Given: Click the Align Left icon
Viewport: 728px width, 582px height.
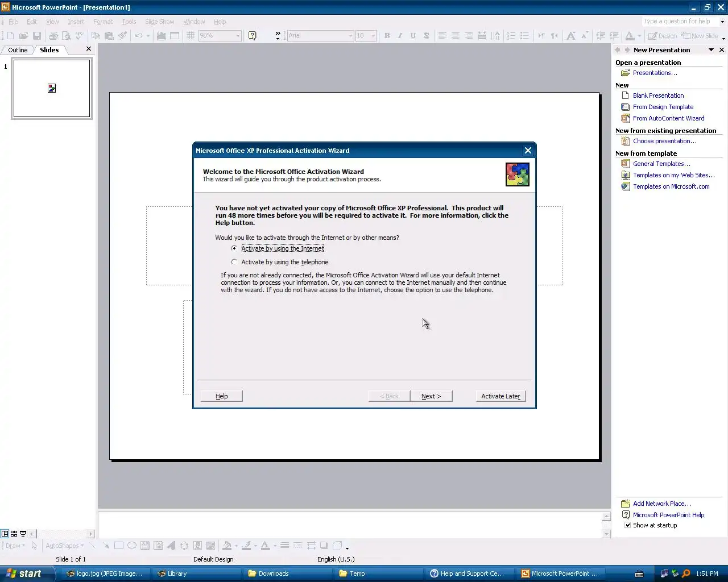Looking at the screenshot, I should (442, 36).
